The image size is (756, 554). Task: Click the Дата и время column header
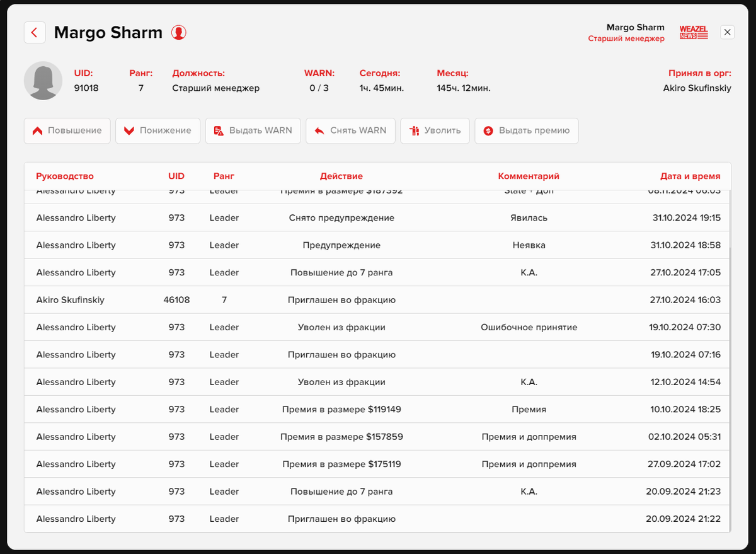click(x=690, y=176)
